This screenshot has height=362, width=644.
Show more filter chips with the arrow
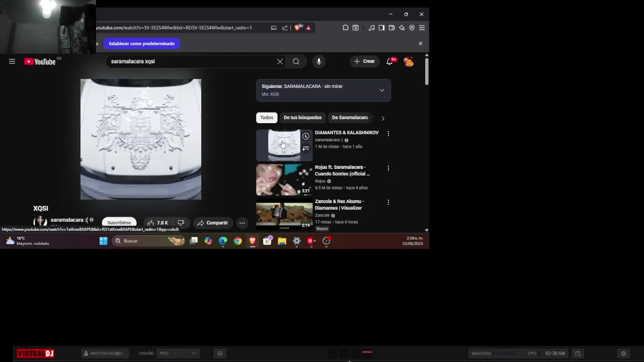(x=382, y=118)
